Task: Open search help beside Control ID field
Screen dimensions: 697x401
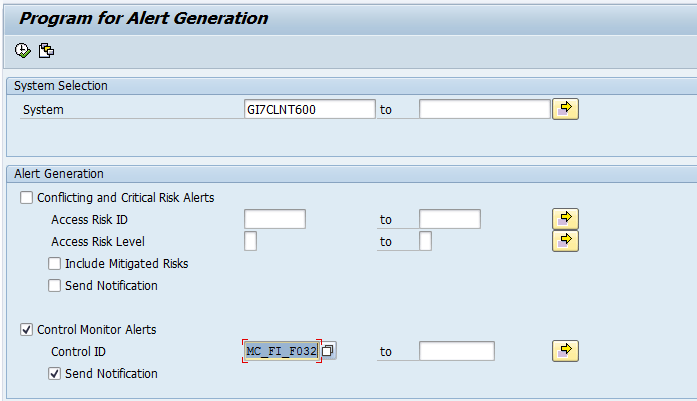Action: (x=328, y=351)
